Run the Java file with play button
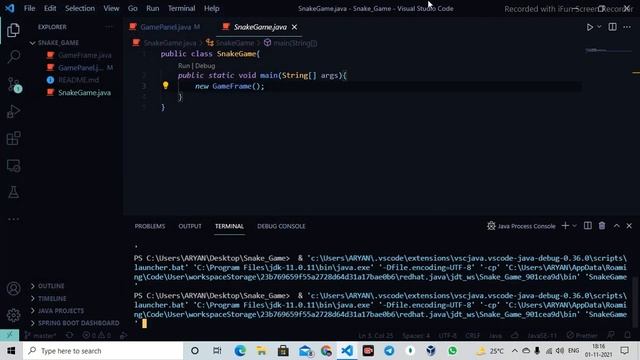 (x=590, y=27)
